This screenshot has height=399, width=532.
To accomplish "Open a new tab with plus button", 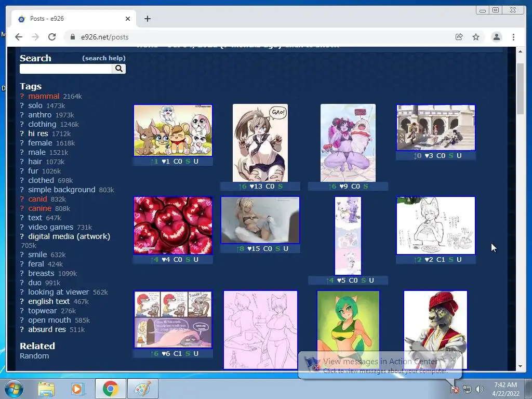I will click(147, 19).
